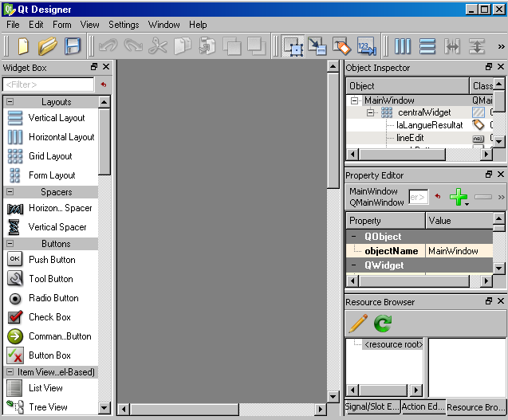Click the Copy icon in toolbar
Viewport: 508px width, 420px height.
click(x=183, y=46)
